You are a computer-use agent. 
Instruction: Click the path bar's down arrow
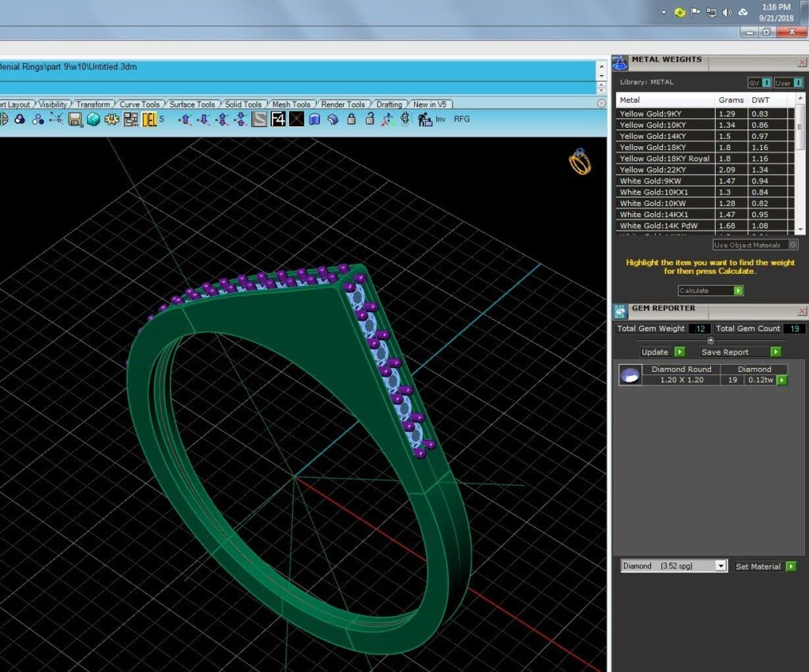point(601,76)
